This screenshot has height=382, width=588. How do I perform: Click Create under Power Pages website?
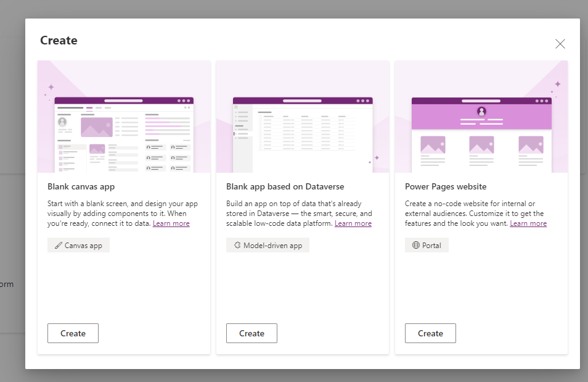[430, 333]
